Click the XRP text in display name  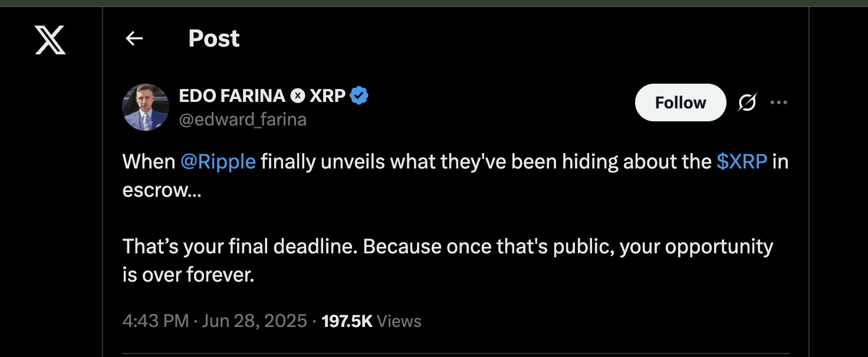pos(327,95)
